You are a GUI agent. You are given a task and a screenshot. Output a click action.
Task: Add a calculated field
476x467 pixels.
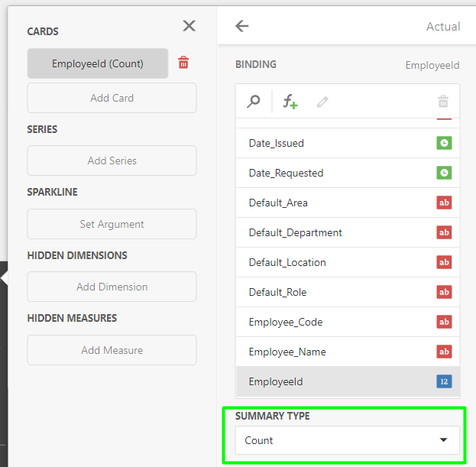pos(290,102)
